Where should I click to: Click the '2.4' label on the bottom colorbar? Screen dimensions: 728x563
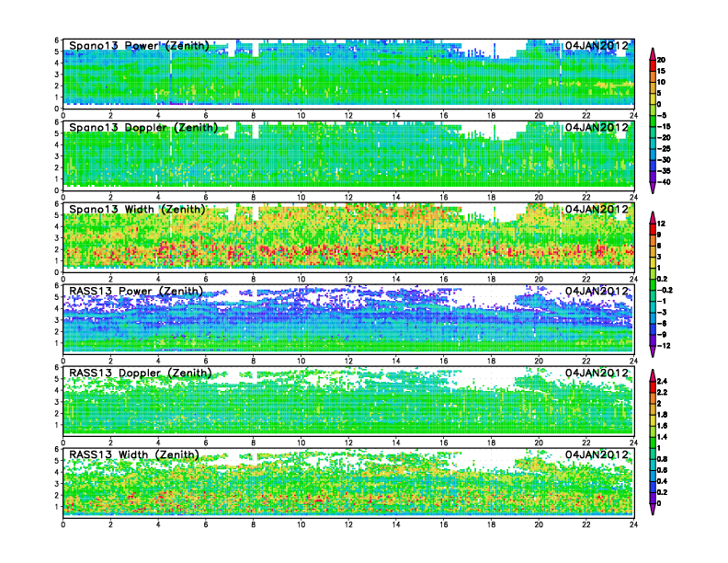pyautogui.click(x=662, y=382)
